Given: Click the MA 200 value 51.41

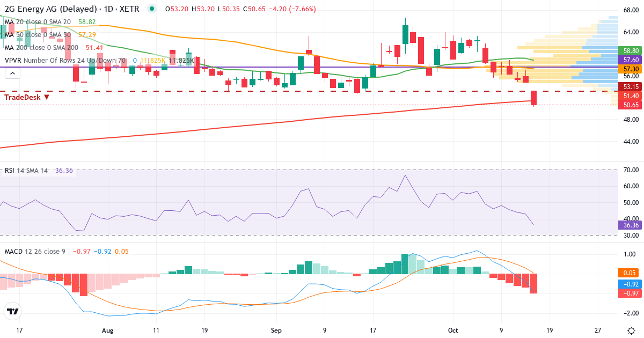Looking at the screenshot, I should click(94, 47).
